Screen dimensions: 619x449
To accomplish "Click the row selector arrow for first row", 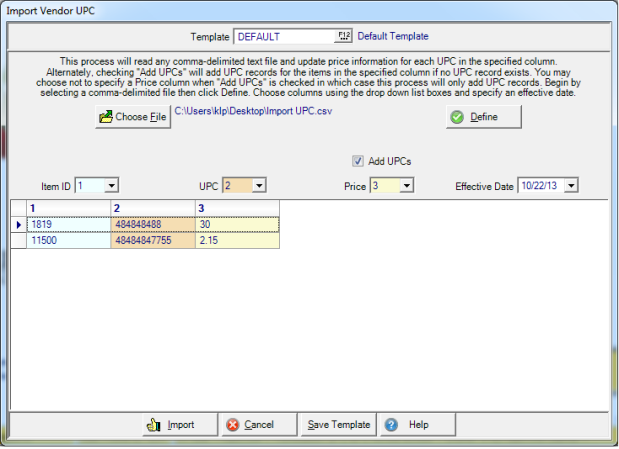I will 17,225.
